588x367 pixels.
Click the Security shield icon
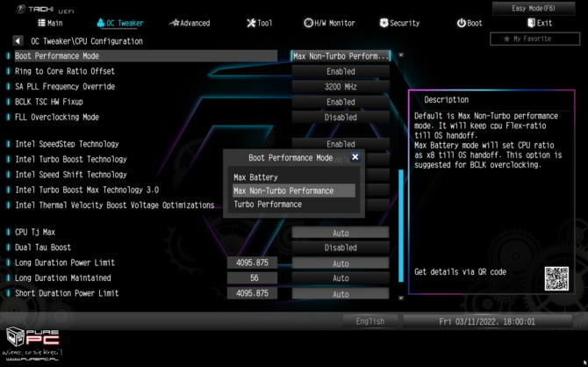coord(384,23)
